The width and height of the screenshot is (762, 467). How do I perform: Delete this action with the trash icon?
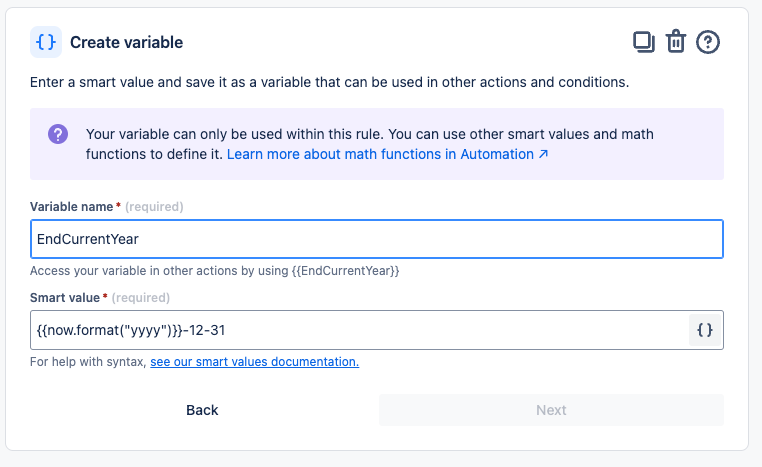coord(676,42)
